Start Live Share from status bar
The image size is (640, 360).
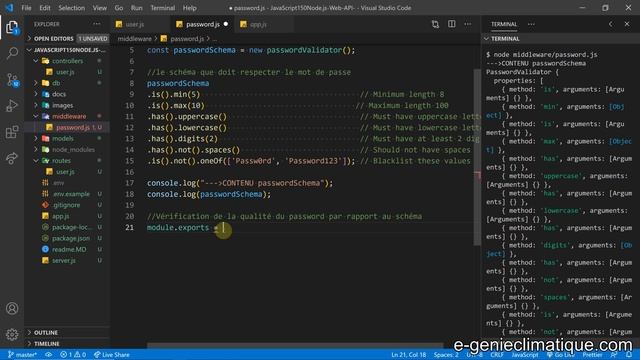pyautogui.click(x=111, y=355)
